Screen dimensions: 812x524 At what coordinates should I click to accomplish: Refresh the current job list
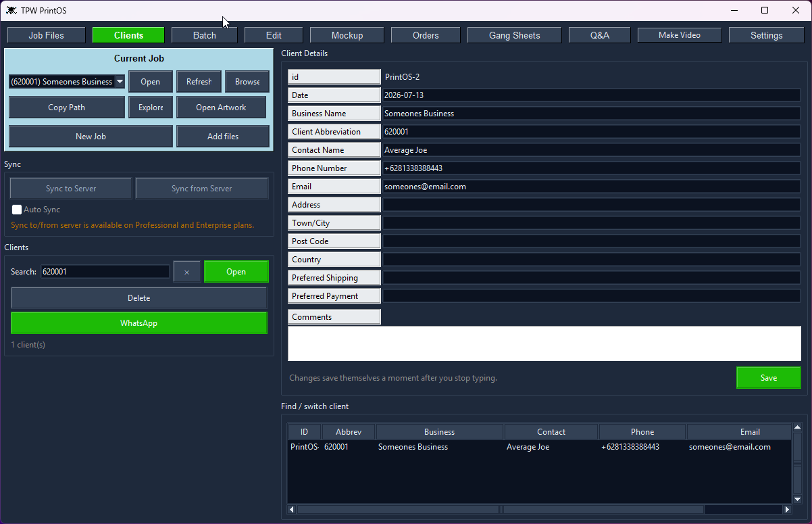tap(199, 82)
